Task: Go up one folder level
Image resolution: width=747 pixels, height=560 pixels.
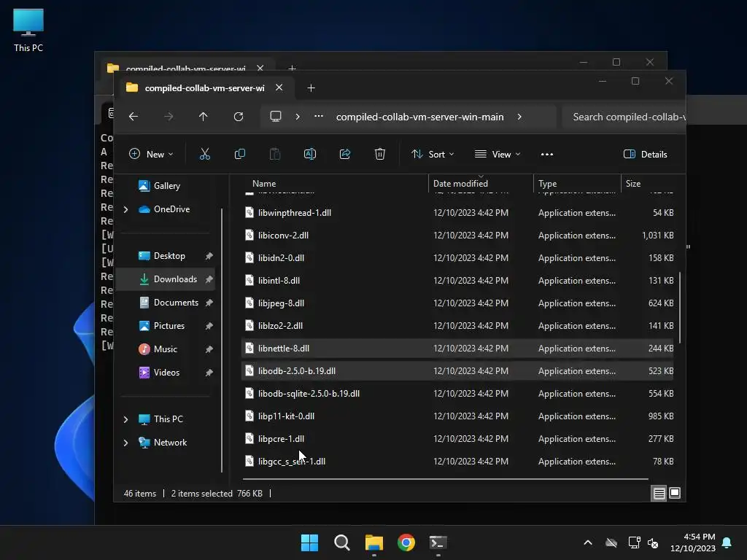Action: coord(204,117)
